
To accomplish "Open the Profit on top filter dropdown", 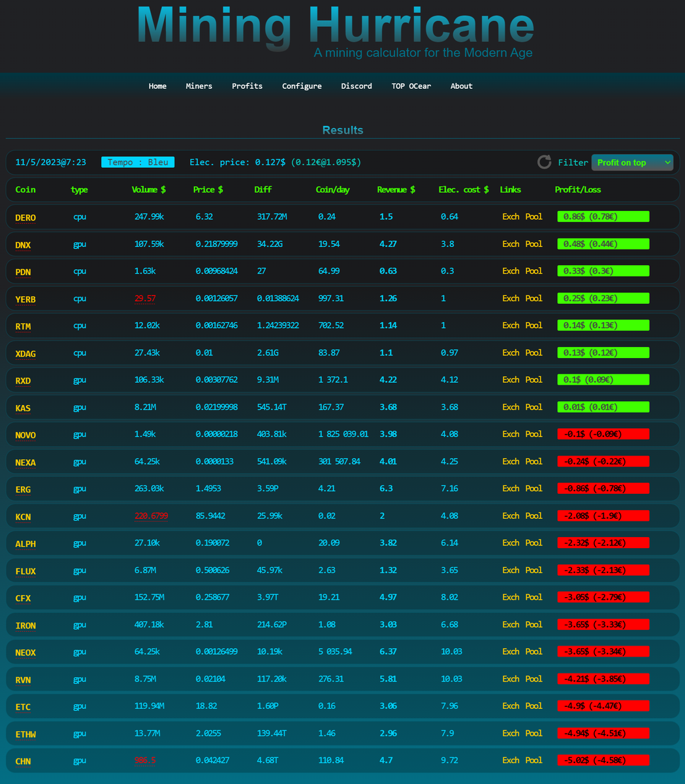I will coord(632,163).
